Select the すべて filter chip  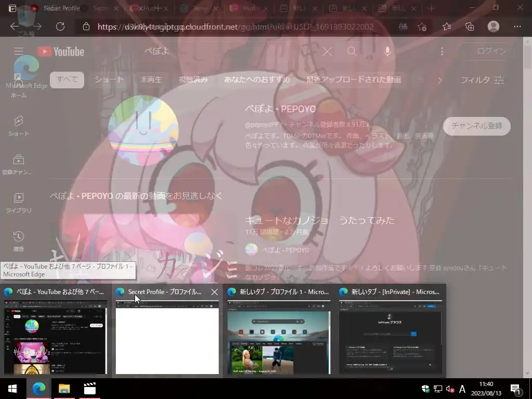point(67,79)
